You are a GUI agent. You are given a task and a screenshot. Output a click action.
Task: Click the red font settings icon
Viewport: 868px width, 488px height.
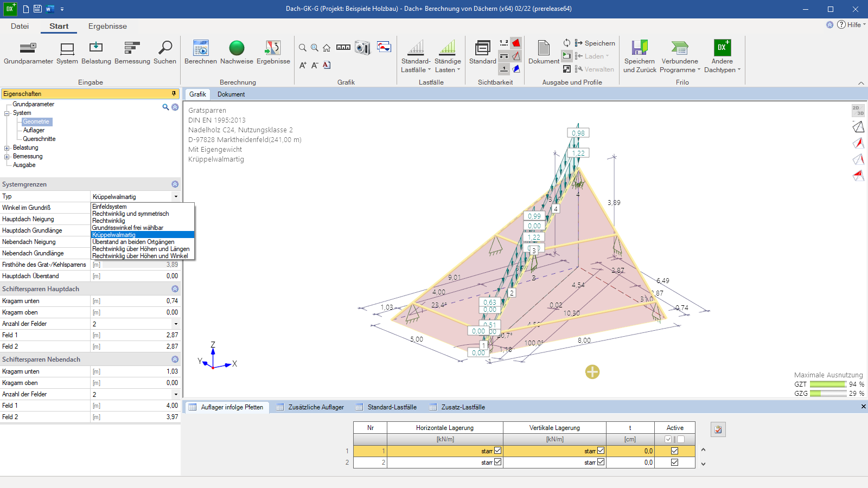pos(327,65)
